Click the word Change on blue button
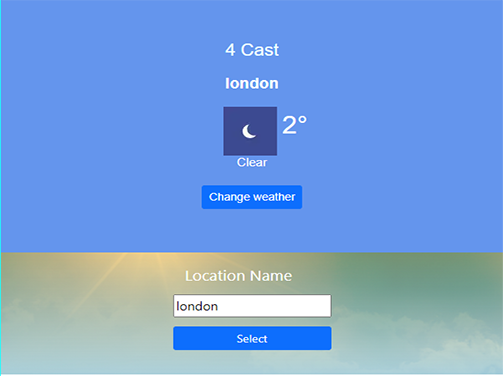Image resolution: width=503 pixels, height=376 pixels. tap(230, 197)
